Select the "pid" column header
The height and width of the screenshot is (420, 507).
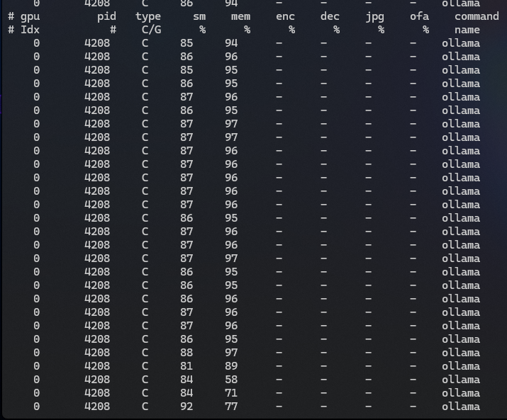pos(106,16)
